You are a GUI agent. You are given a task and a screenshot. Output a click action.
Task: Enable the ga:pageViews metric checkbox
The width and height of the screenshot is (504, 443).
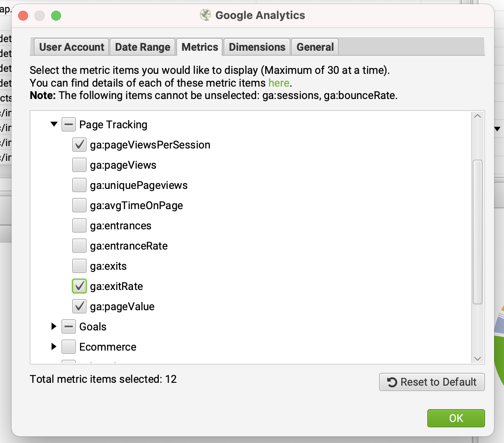tap(79, 165)
